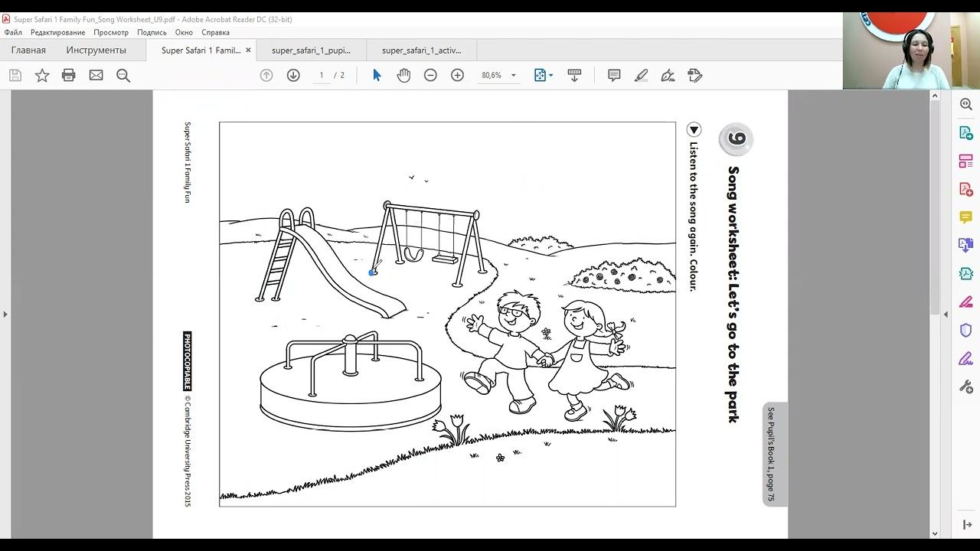Switch to the Инструменты tab
The width and height of the screenshot is (980, 551).
tap(96, 50)
